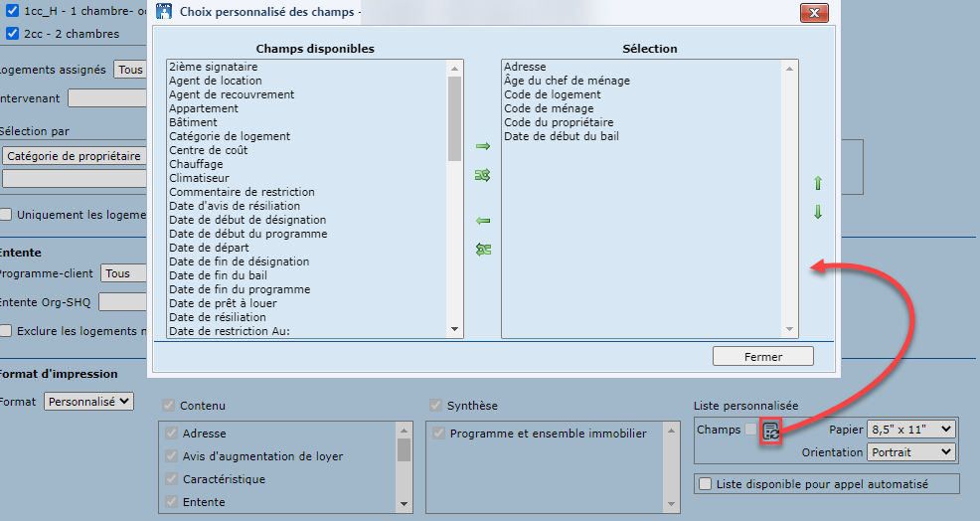
Task: Click the app icon in the dialog title bar
Action: click(x=165, y=13)
